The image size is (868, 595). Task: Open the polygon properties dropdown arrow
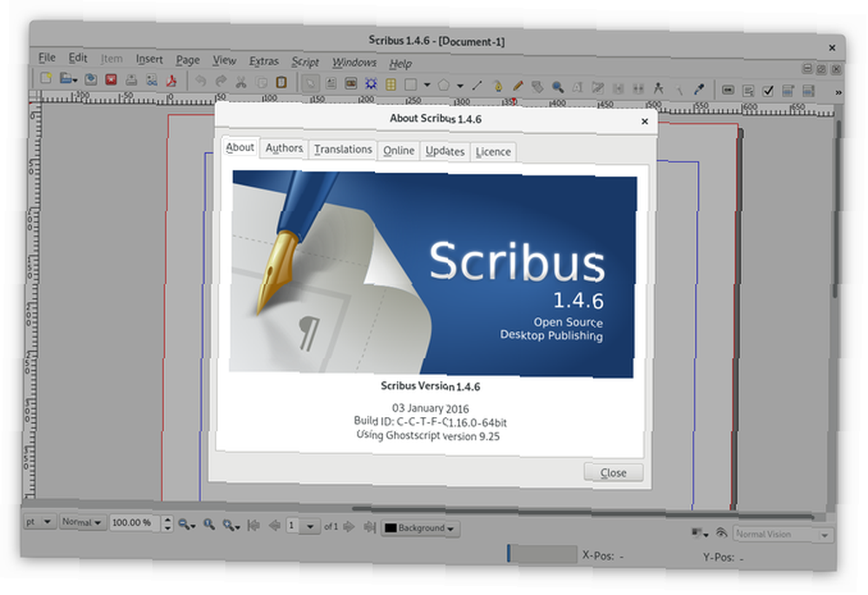pyautogui.click(x=460, y=85)
